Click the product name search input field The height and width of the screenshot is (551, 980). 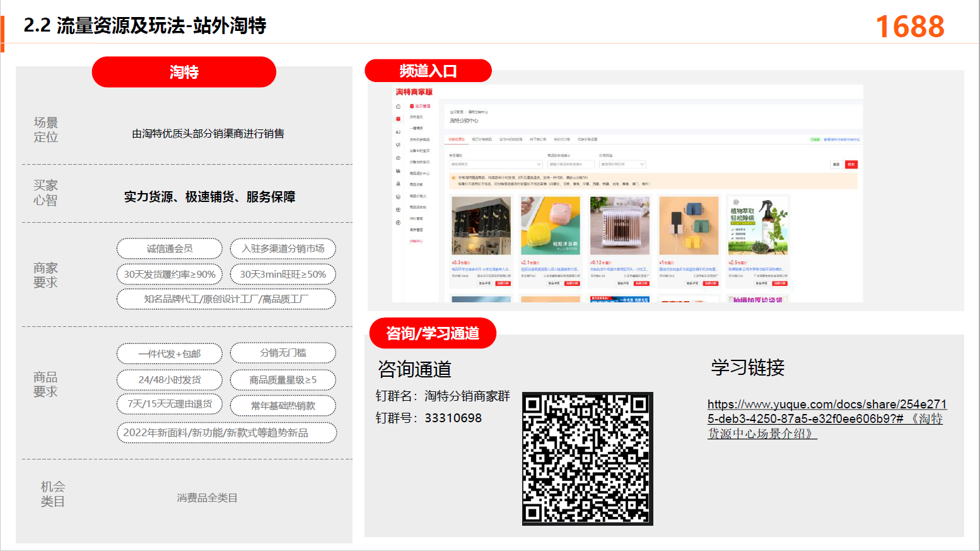570,164
